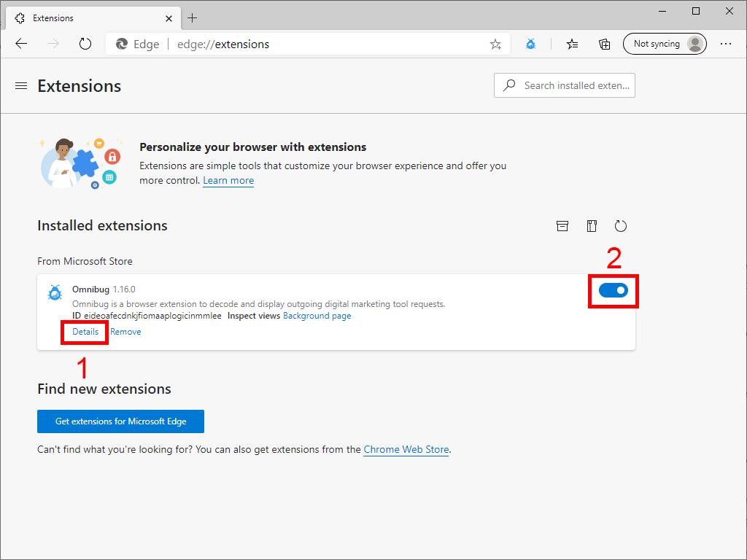Refresh the page using reload icon

[x=85, y=44]
